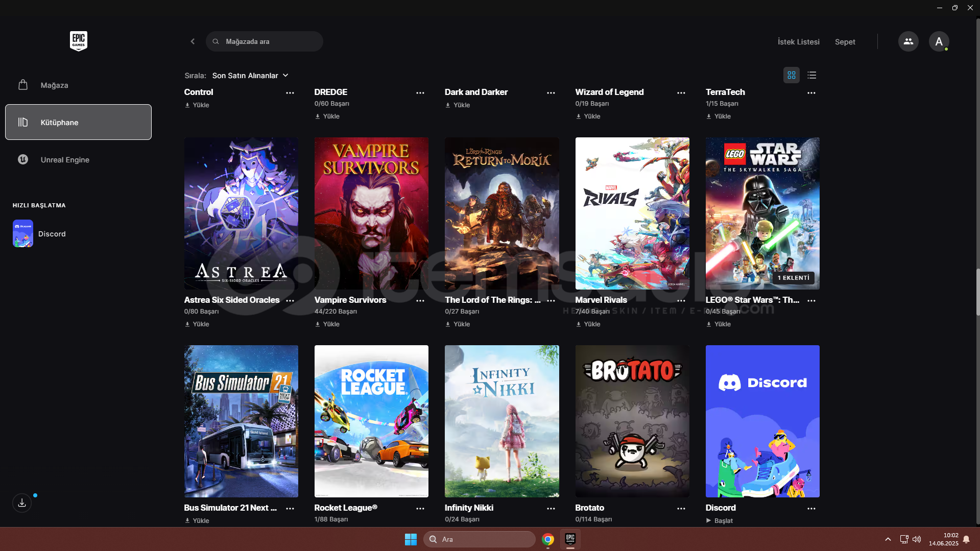This screenshot has width=980, height=551.
Task: Open the Infinity Nikki cover art
Action: (x=501, y=421)
